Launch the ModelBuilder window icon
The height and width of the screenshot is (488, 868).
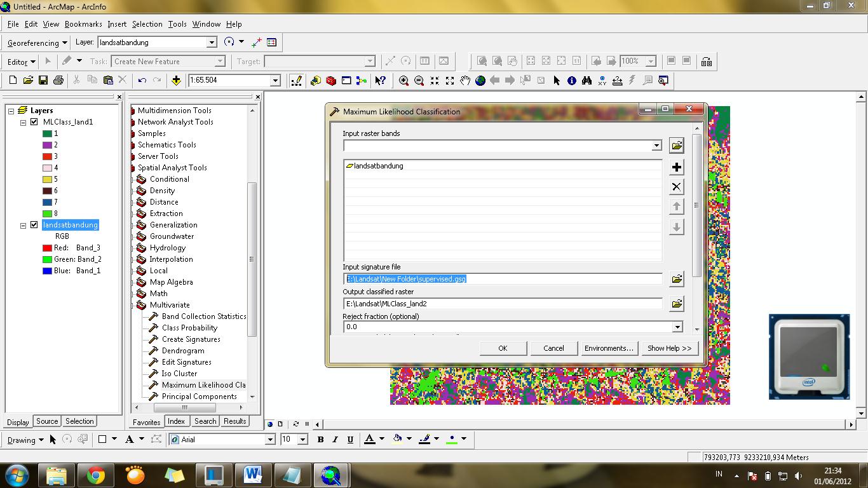click(x=362, y=80)
